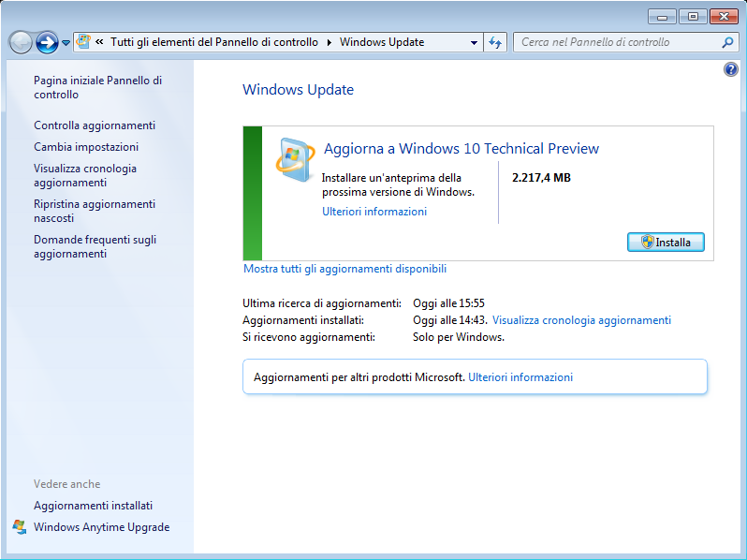Open Cambia impostazioni link
The image size is (747, 560).
click(86, 147)
